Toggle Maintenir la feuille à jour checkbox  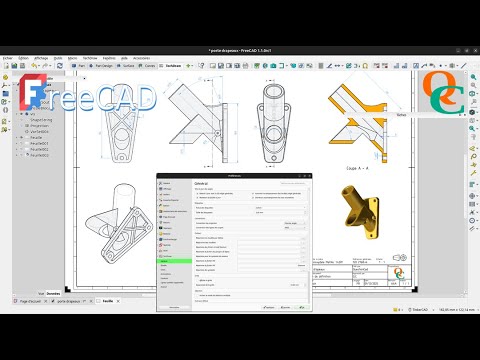(x=197, y=198)
